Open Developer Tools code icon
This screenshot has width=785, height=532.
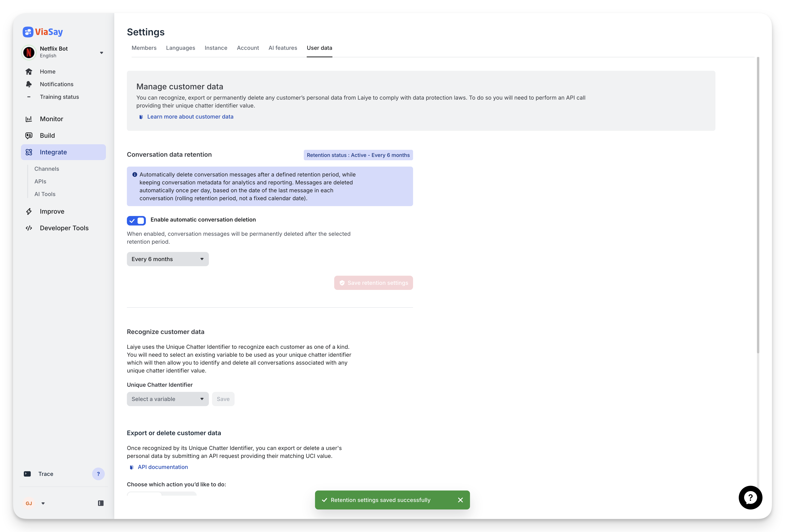click(x=29, y=228)
